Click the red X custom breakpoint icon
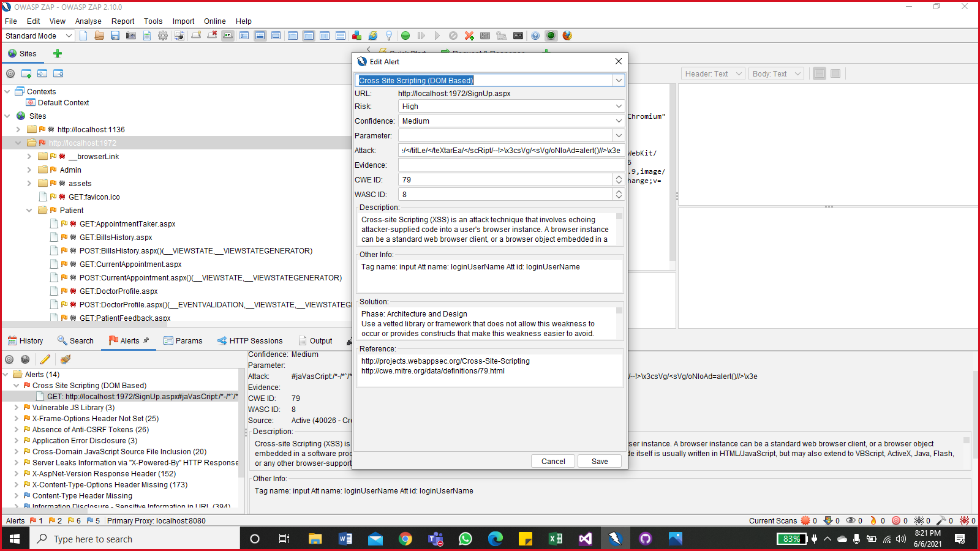Image resolution: width=980 pixels, height=551 pixels. point(469,36)
